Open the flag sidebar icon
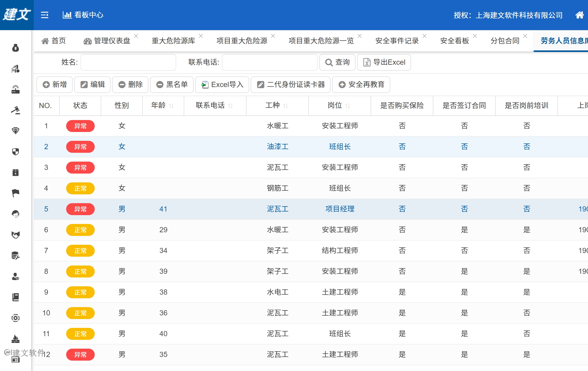The width and height of the screenshot is (588, 371). pyautogui.click(x=16, y=193)
